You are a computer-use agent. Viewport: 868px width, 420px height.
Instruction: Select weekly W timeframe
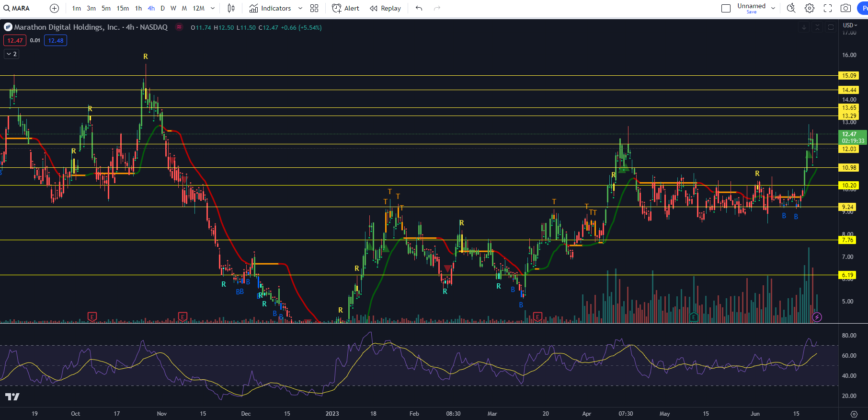[173, 8]
